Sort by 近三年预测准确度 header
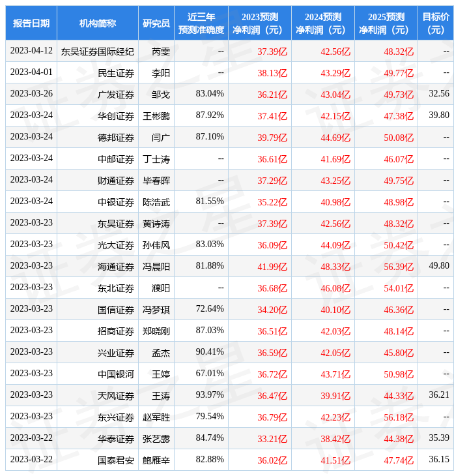 (201, 23)
